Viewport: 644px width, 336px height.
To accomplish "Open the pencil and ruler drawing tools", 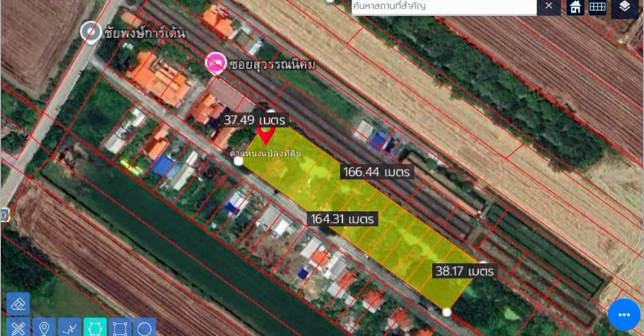I will pyautogui.click(x=18, y=327).
